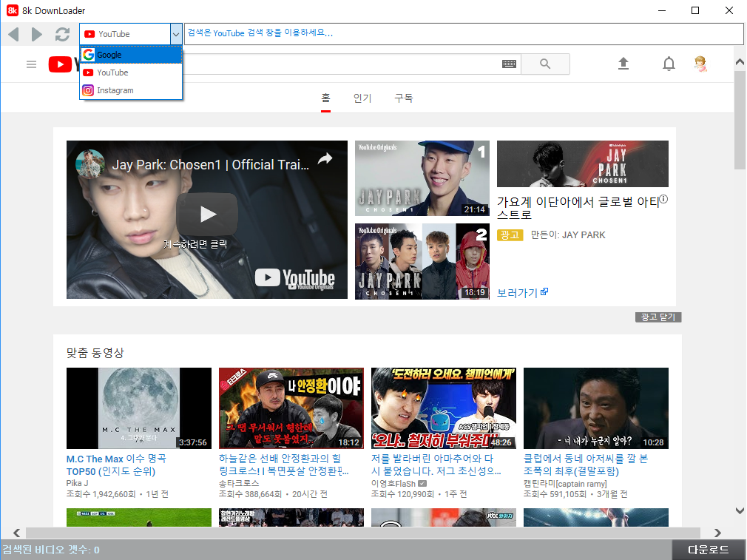Viewport: 747px width, 560px height.
Task: Click the YouTube search magnifier button
Action: [545, 64]
